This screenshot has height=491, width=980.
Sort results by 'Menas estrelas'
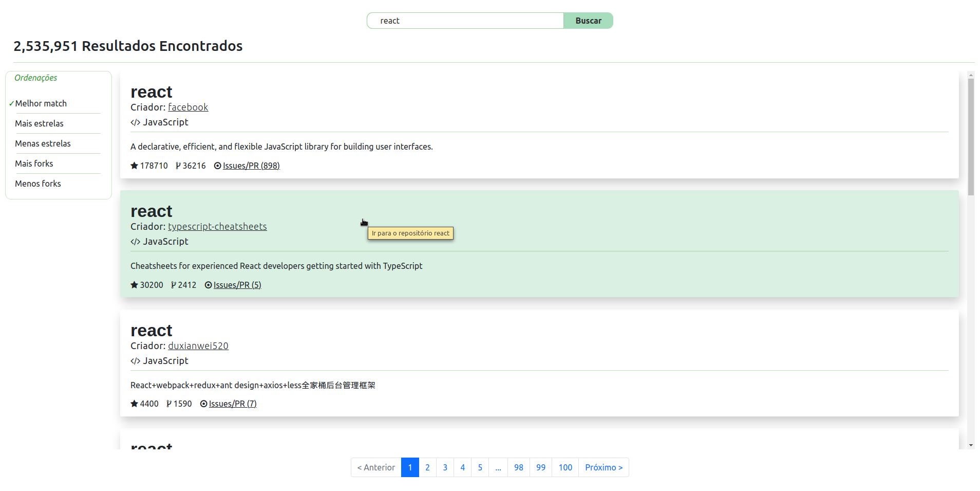[43, 143]
